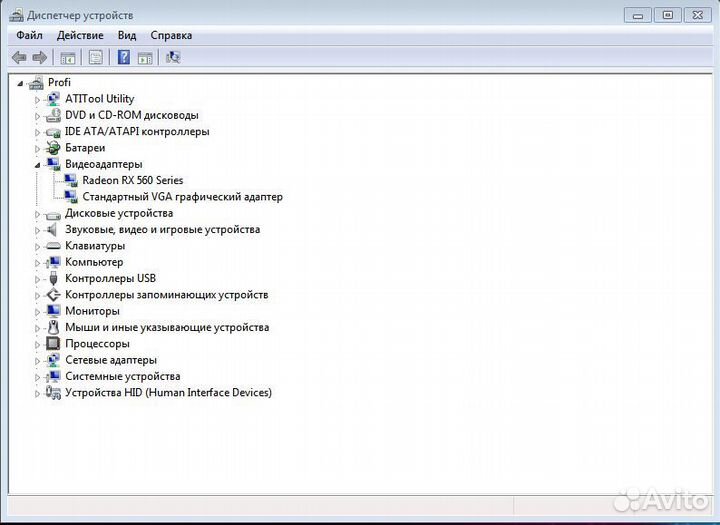Click the action pane toggle toolbar icon
Screen dimensions: 720x525
(x=145, y=57)
